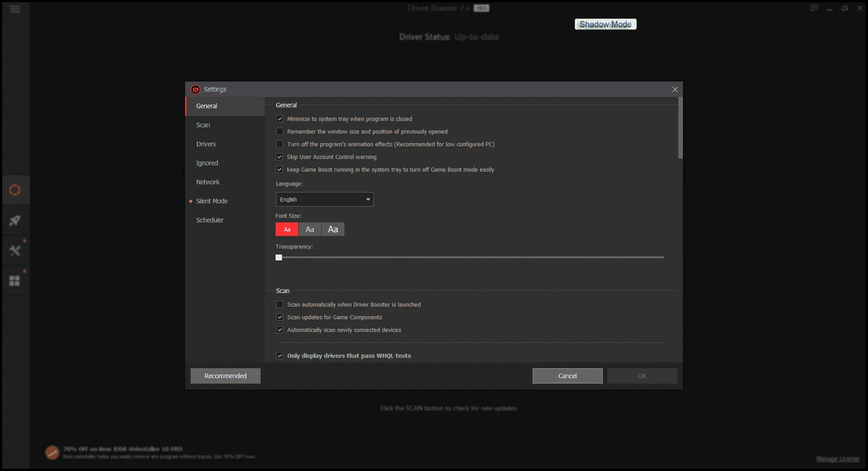Open the Action Center grid icon in sidebar
Image resolution: width=868 pixels, height=471 pixels.
point(15,281)
